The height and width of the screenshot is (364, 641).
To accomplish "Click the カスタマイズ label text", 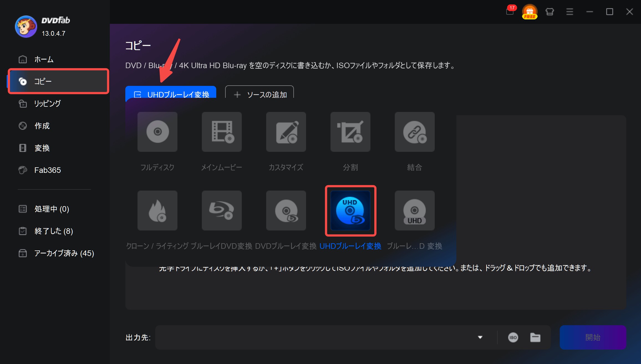I will click(286, 167).
